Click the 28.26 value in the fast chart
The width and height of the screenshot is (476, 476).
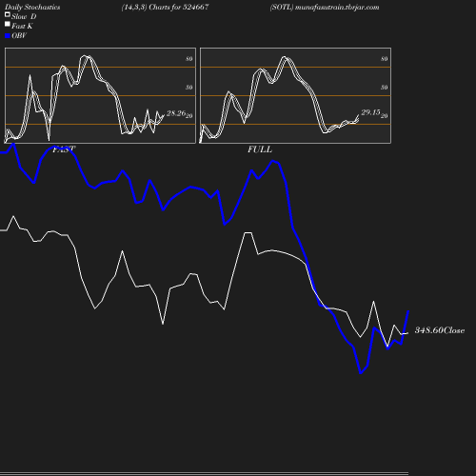[176, 113]
